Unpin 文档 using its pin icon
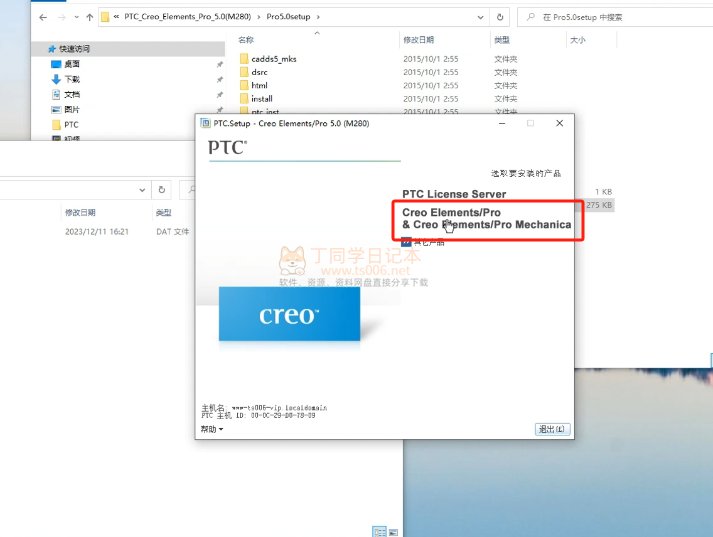Screen dimensions: 713x537 click(x=220, y=95)
